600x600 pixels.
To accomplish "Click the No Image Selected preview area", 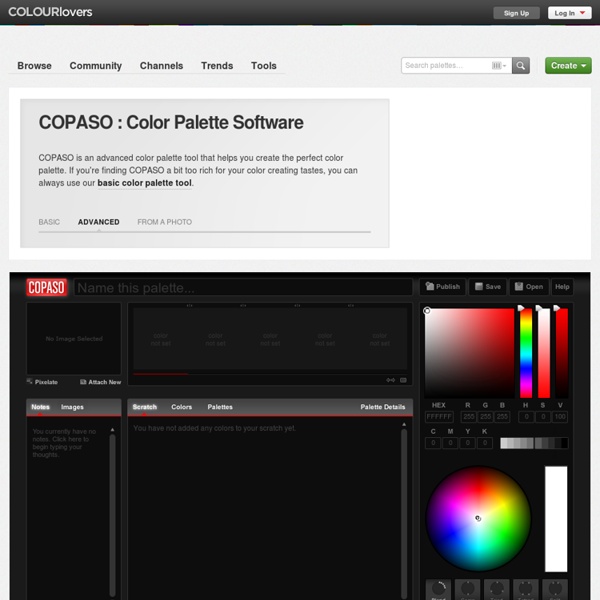I will (74, 339).
